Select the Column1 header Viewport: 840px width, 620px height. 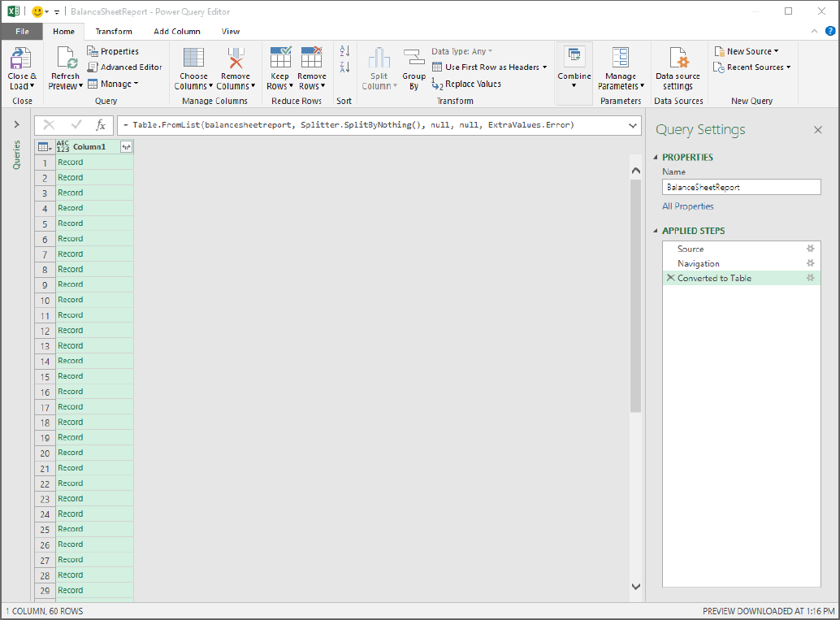coord(89,147)
